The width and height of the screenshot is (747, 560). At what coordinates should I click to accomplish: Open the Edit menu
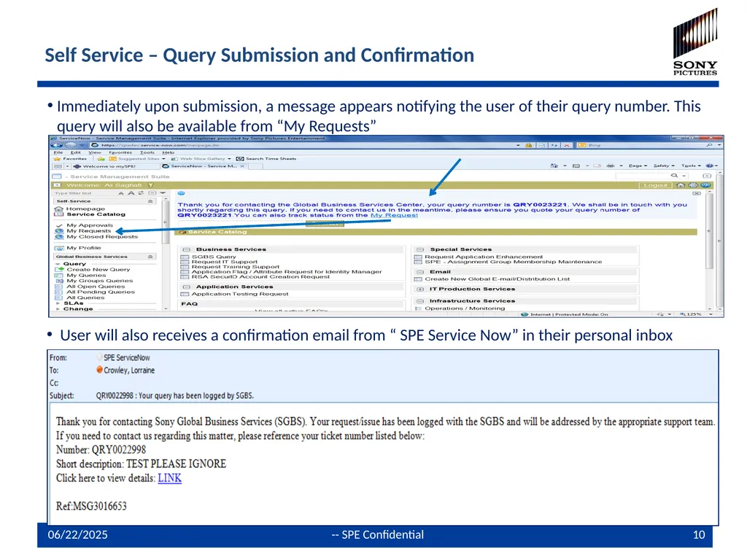76,152
